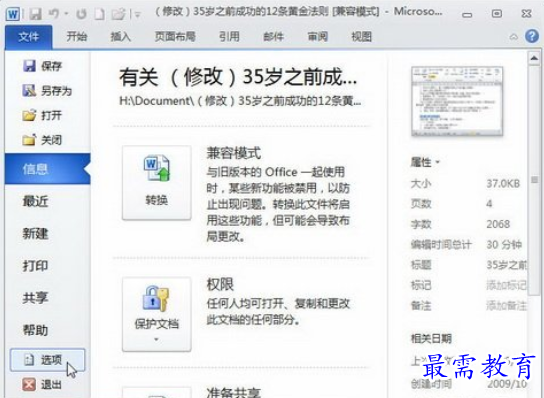Image resolution: width=544 pixels, height=398 pixels.
Task: Switch to the 审阅 tab
Action: pyautogui.click(x=317, y=36)
